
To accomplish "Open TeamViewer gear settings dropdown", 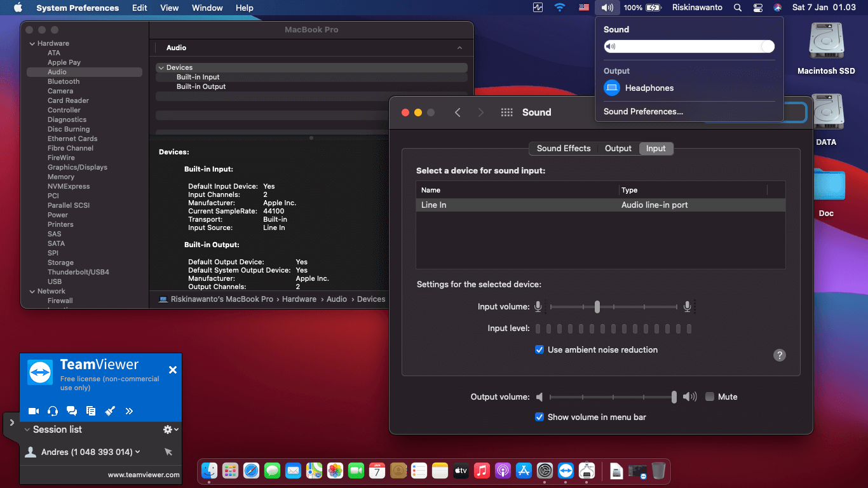I will [x=170, y=430].
